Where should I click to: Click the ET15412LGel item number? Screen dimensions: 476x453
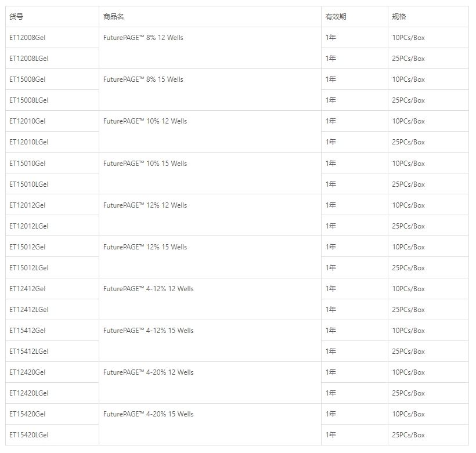click(29, 351)
